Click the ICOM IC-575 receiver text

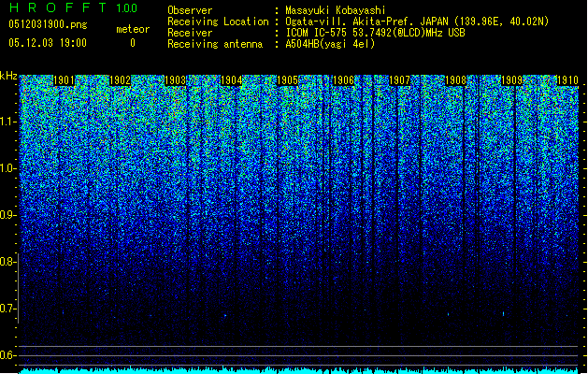point(375,33)
